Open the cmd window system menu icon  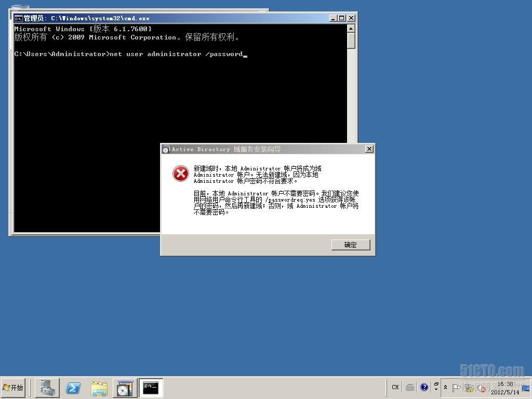(x=18, y=18)
